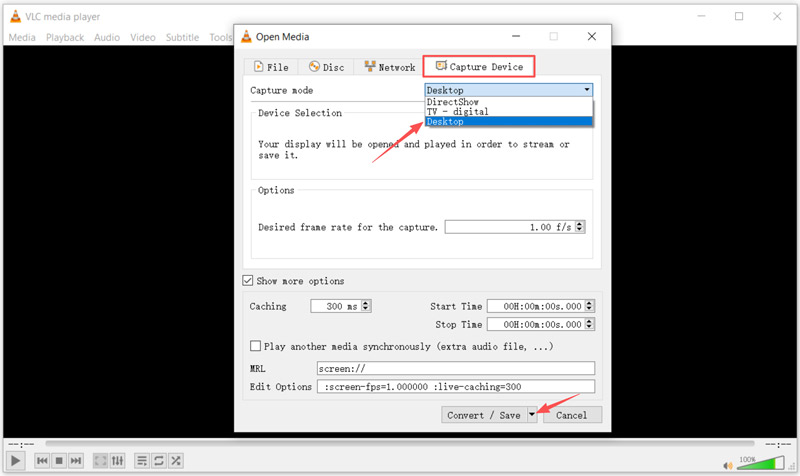800x476 pixels.
Task: Adjust the volume slider at 100%
Action: [x=760, y=463]
